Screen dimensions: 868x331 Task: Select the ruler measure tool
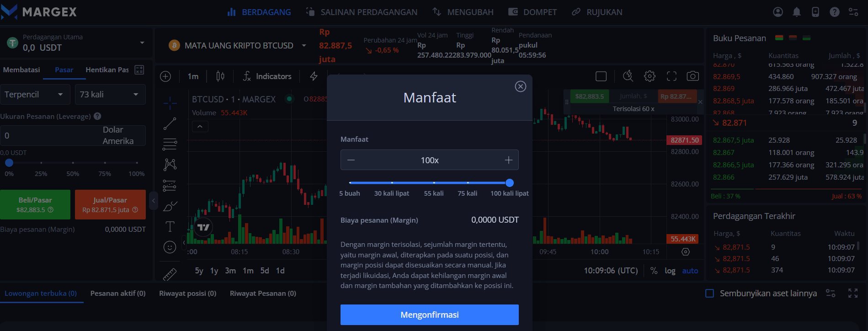170,274
